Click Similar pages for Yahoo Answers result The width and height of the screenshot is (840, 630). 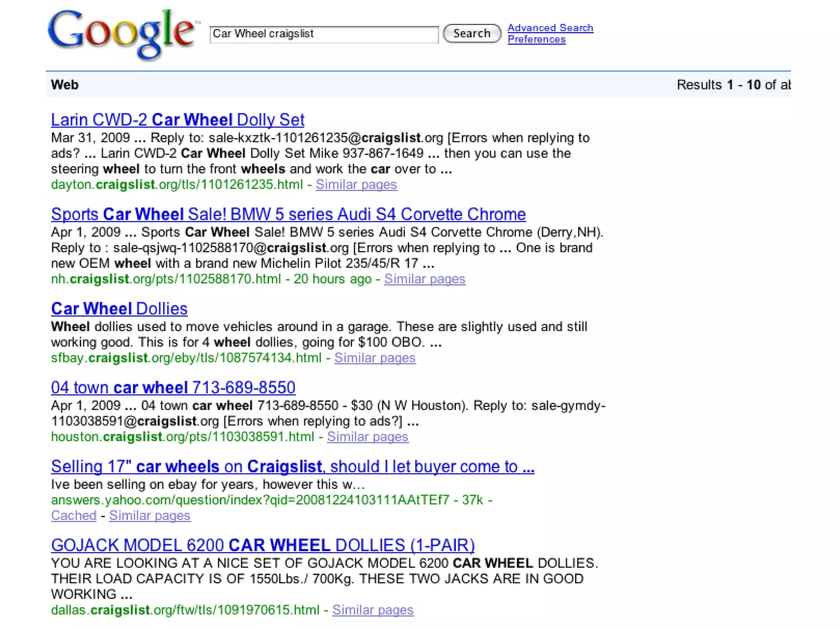tap(150, 516)
